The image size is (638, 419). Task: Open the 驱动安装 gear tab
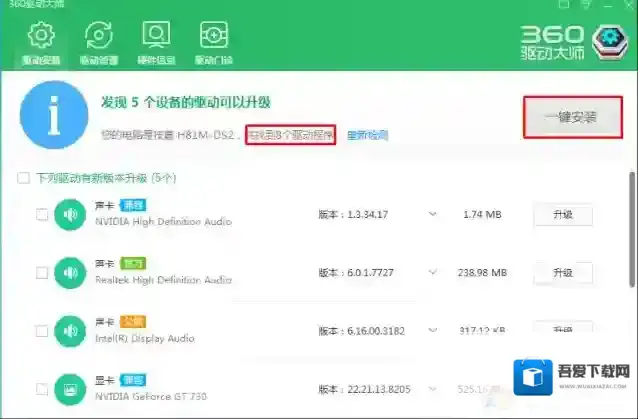tap(41, 44)
